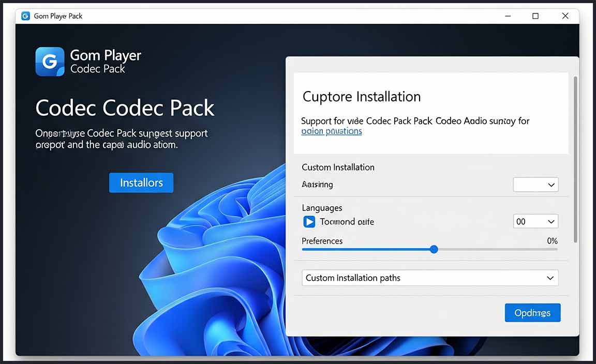Click the blue Opdings button
The image size is (596, 364).
tap(532, 313)
